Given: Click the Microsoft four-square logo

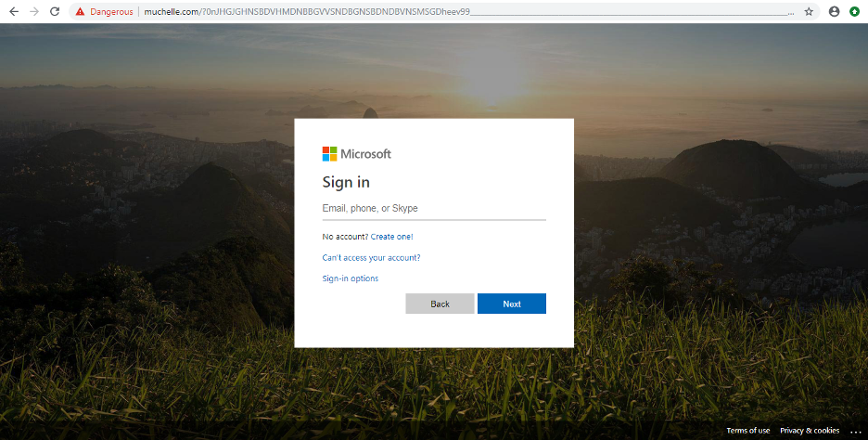Looking at the screenshot, I should pyautogui.click(x=330, y=154).
